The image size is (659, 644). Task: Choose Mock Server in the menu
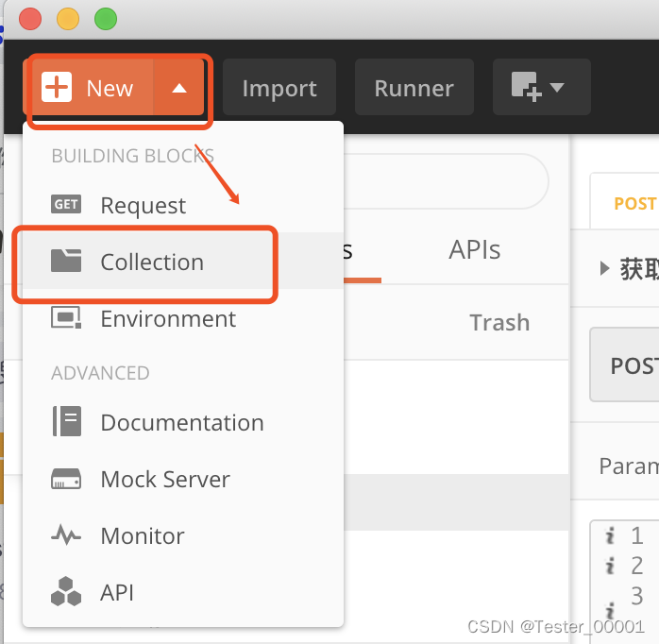tap(183, 479)
